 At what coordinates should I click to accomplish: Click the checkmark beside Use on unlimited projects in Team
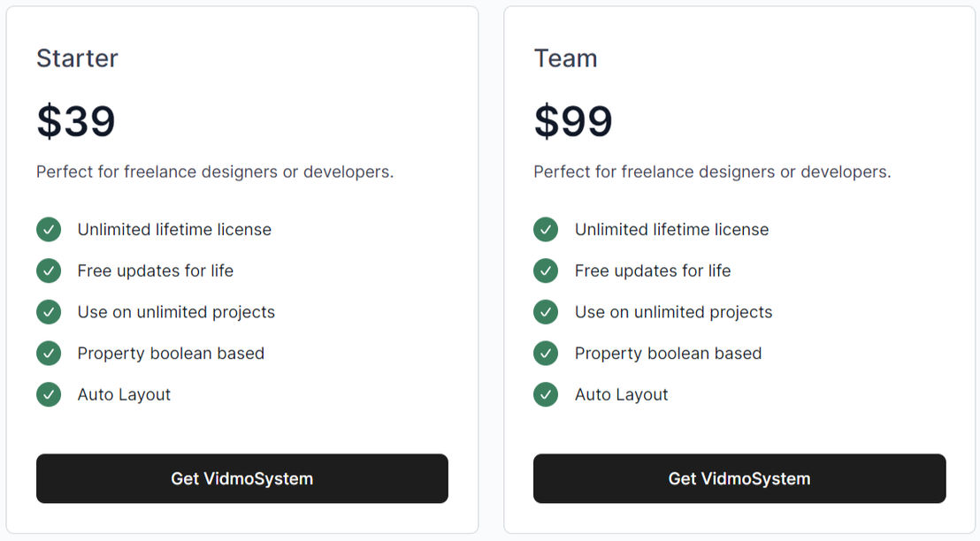click(x=546, y=312)
